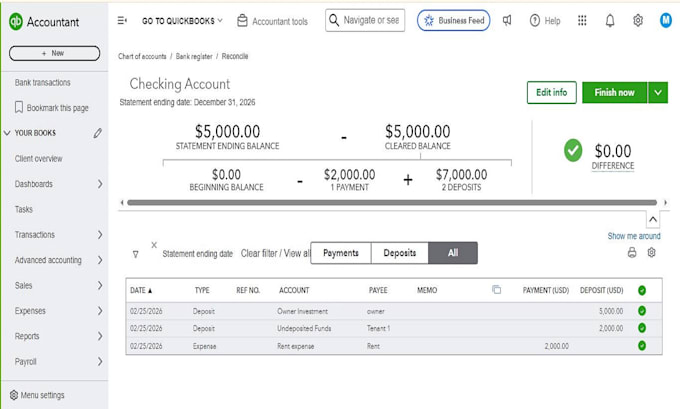Click the Edit info button
This screenshot has width=680, height=409.
click(552, 92)
